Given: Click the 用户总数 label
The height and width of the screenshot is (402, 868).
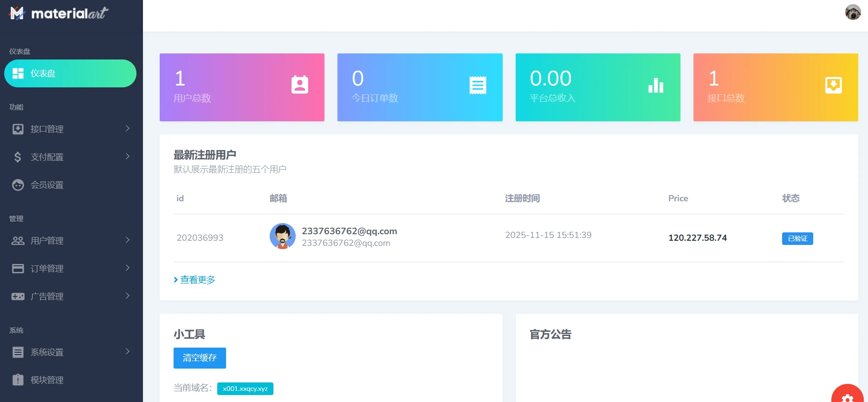Looking at the screenshot, I should point(192,98).
